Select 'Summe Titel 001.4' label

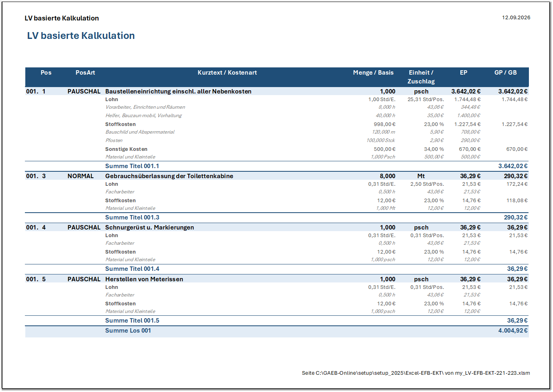coord(132,269)
